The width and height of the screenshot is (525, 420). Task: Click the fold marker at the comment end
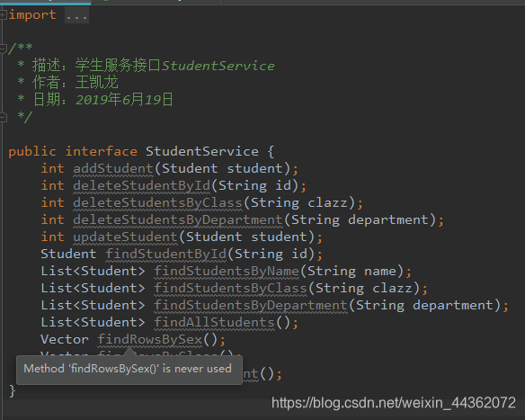[x=3, y=118]
